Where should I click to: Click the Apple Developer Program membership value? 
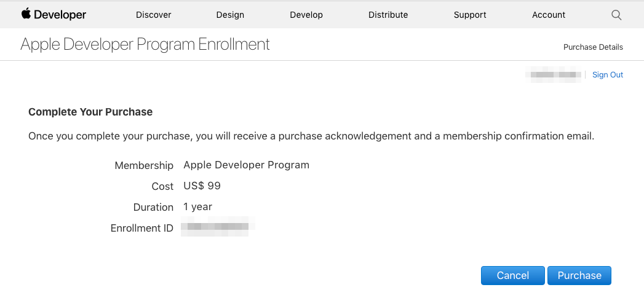coord(246,165)
